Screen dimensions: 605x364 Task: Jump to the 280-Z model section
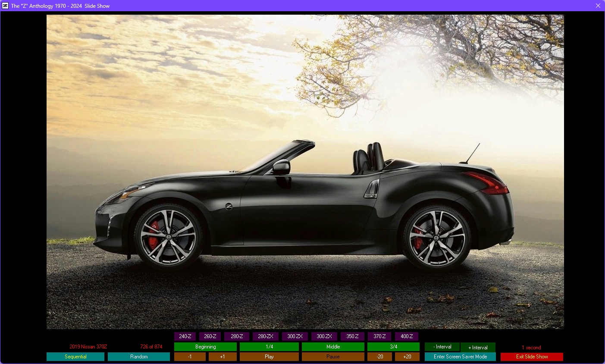click(x=237, y=336)
